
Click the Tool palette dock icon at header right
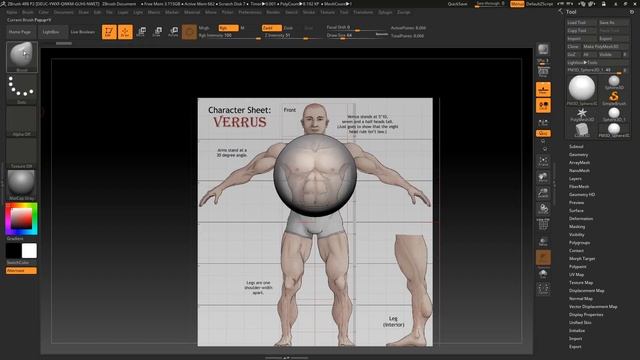click(x=632, y=12)
